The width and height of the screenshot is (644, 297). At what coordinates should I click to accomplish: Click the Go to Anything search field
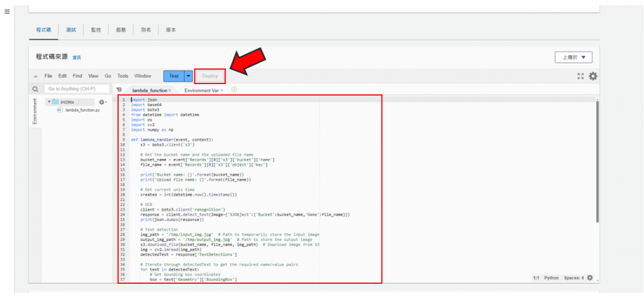pos(77,89)
